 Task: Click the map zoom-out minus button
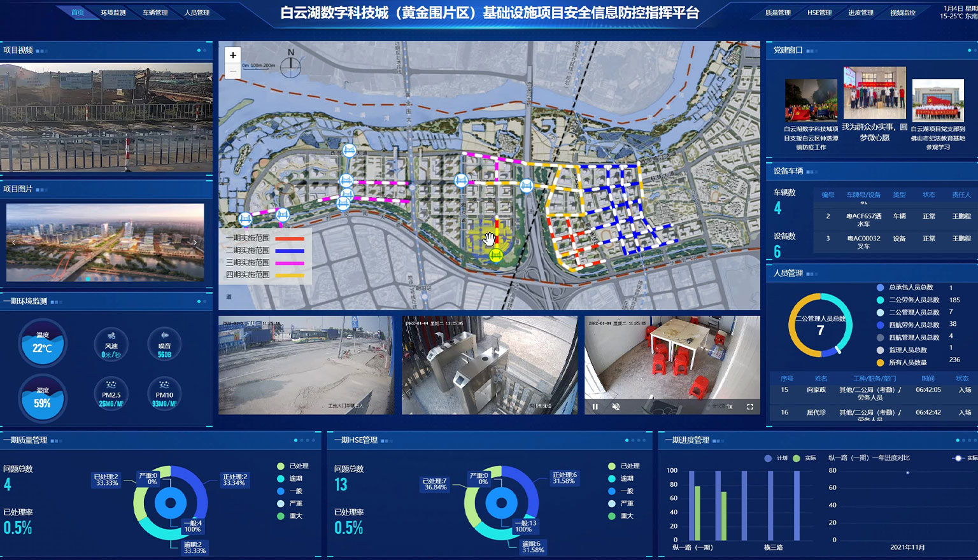pos(233,72)
